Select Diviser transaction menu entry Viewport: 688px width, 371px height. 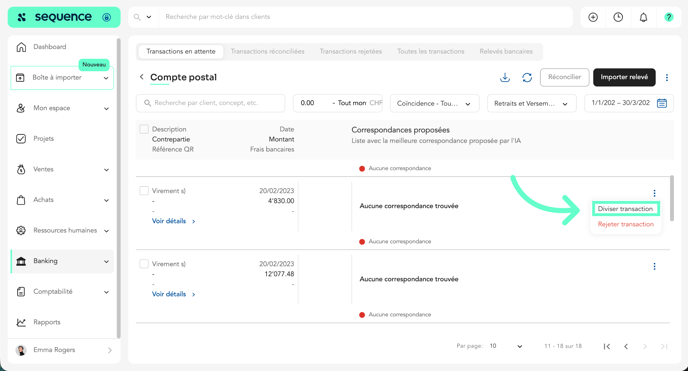(x=625, y=209)
